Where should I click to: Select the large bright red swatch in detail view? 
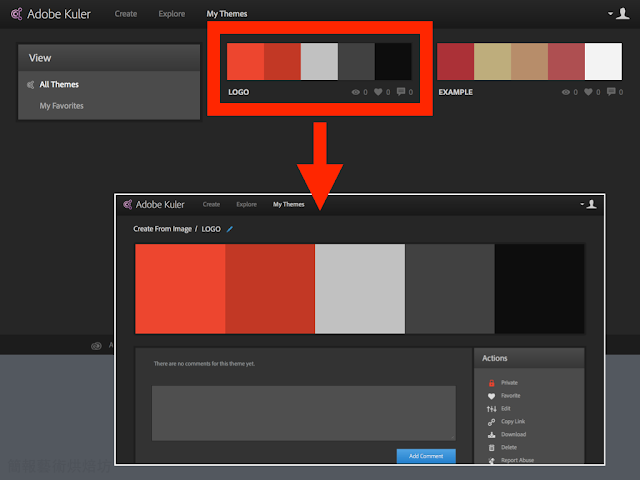point(180,289)
